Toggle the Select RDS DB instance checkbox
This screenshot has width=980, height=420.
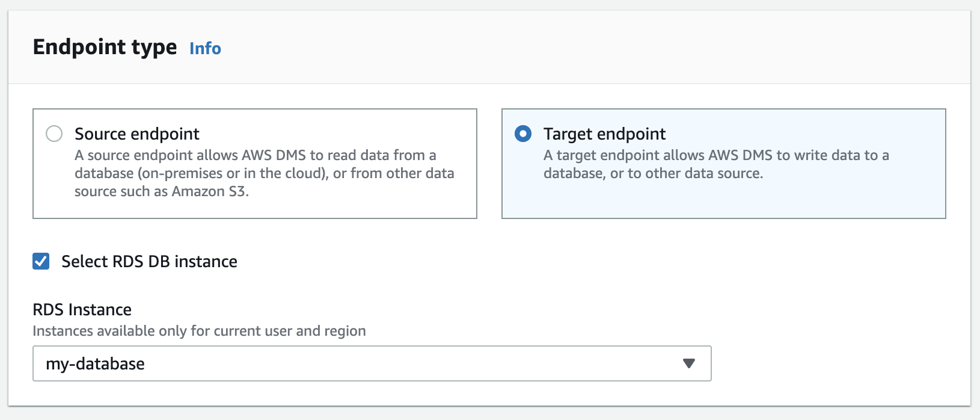[41, 261]
